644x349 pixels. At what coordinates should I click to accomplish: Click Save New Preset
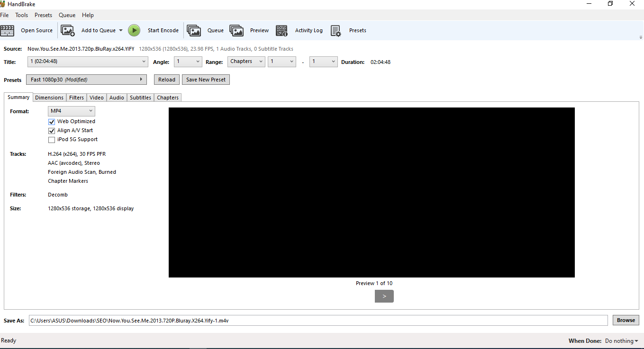(206, 79)
